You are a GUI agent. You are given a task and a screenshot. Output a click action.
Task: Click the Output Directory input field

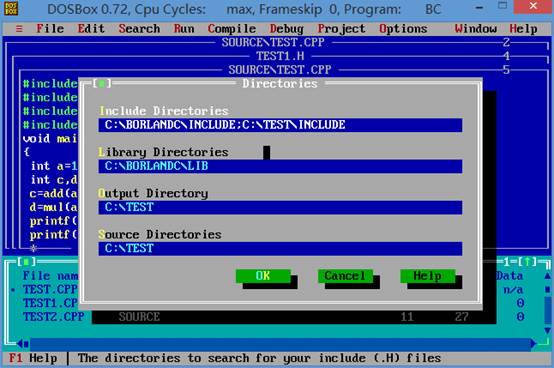click(x=280, y=207)
